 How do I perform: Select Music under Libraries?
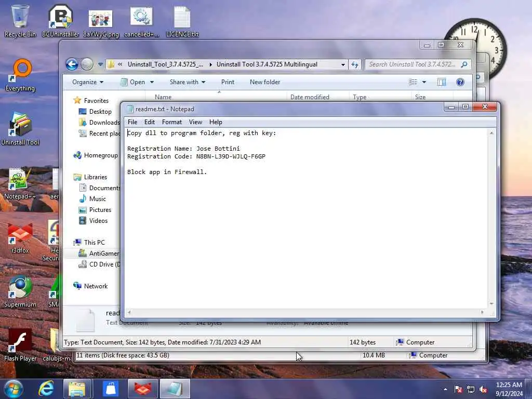(x=92, y=199)
